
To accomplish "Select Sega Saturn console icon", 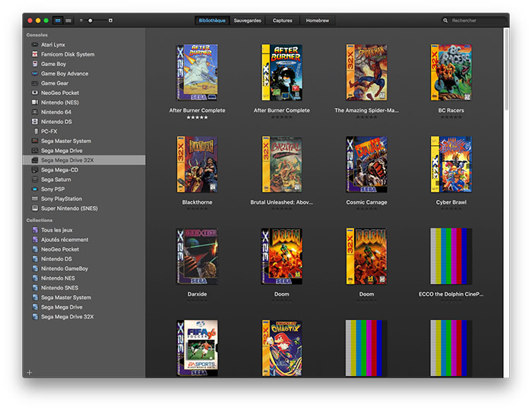I will tap(35, 180).
